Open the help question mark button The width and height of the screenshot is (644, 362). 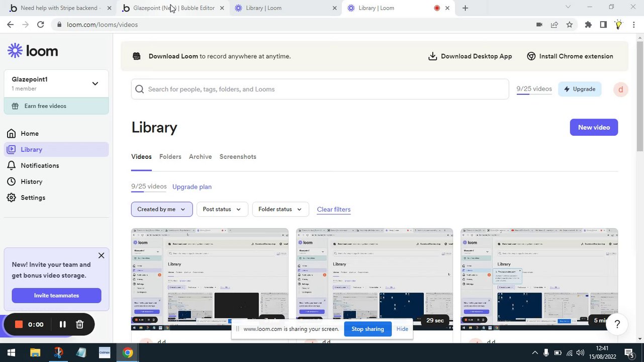click(x=617, y=324)
